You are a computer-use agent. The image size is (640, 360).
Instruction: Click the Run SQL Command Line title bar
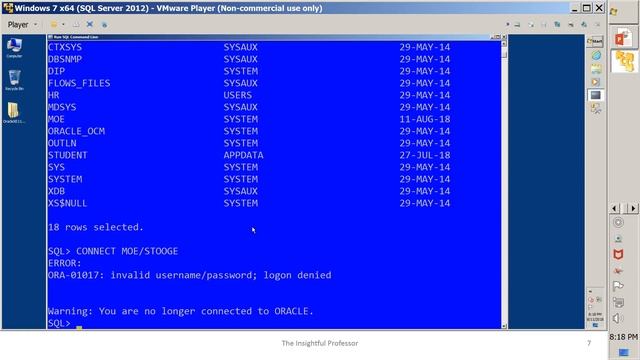(269, 37)
